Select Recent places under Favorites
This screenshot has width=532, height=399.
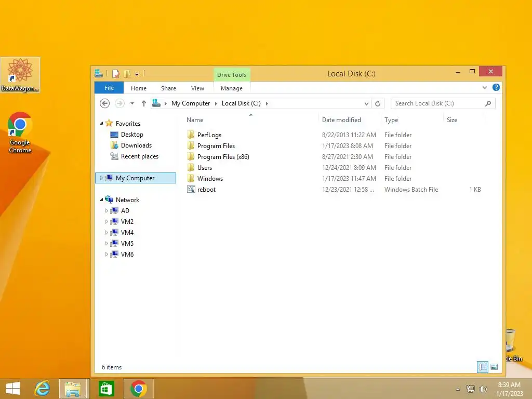(x=139, y=156)
